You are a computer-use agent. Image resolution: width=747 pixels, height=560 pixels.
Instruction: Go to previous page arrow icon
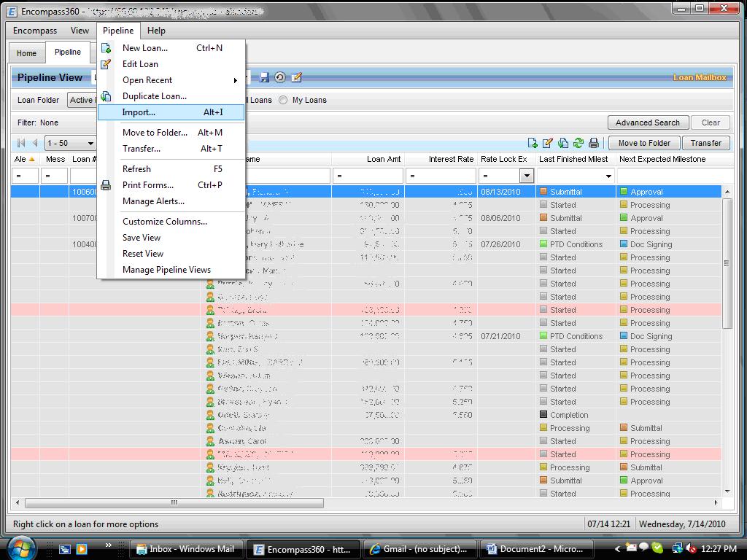coord(35,143)
